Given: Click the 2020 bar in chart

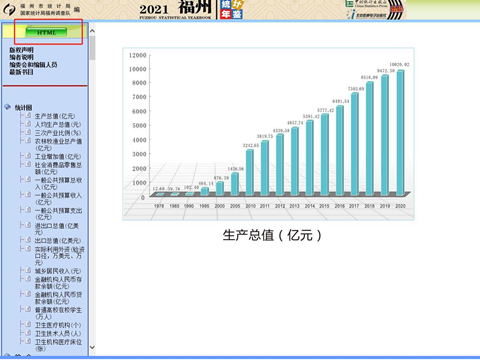Looking at the screenshot, I should click(400, 133).
